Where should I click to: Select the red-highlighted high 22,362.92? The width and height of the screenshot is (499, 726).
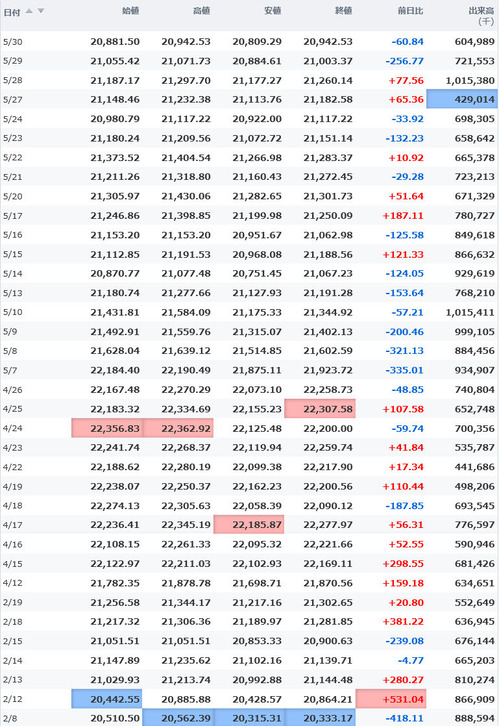(x=178, y=428)
